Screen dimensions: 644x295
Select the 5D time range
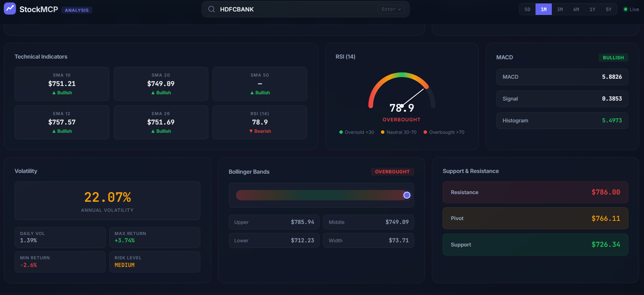527,9
